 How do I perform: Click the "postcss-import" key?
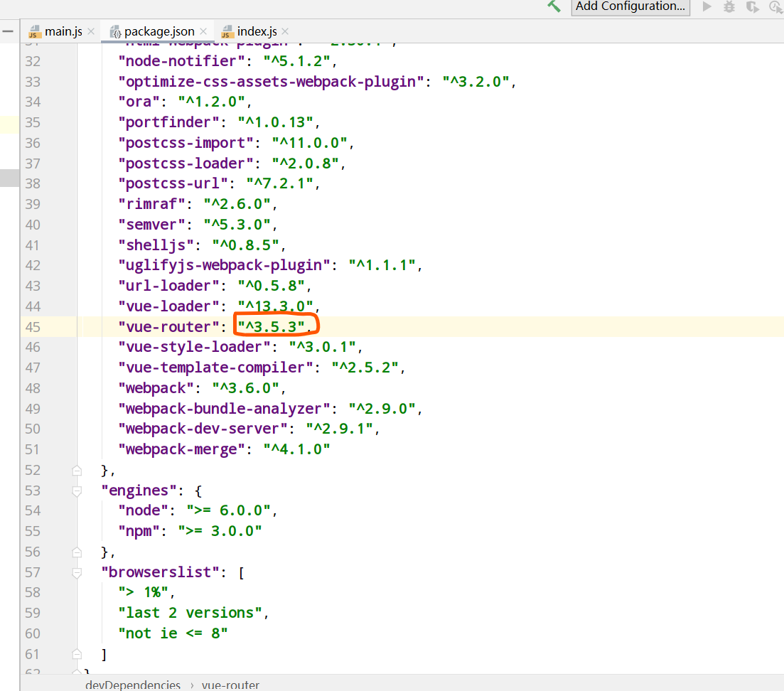(x=186, y=143)
